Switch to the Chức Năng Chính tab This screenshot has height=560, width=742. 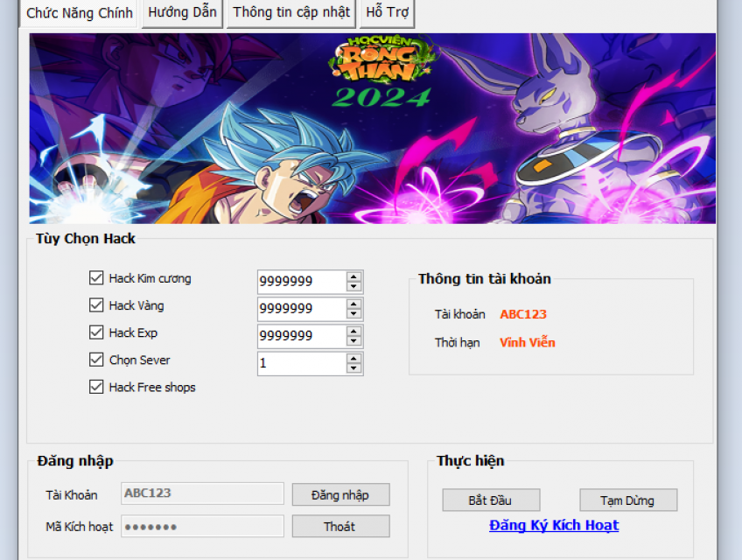[79, 13]
